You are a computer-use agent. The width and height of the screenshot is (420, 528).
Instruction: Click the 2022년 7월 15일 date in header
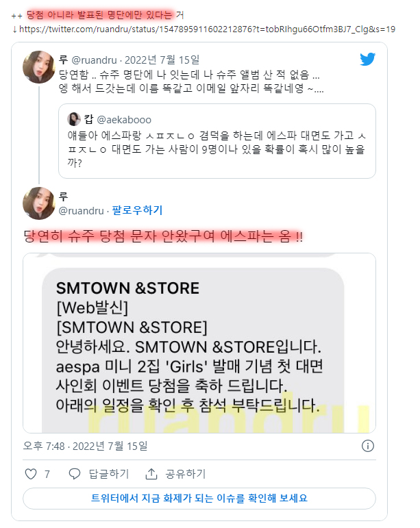pyautogui.click(x=162, y=60)
